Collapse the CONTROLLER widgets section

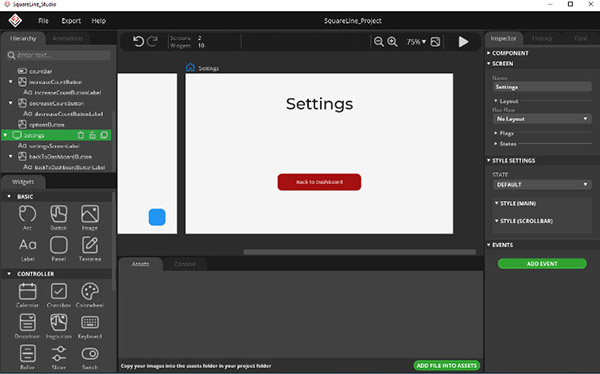[x=9, y=274]
